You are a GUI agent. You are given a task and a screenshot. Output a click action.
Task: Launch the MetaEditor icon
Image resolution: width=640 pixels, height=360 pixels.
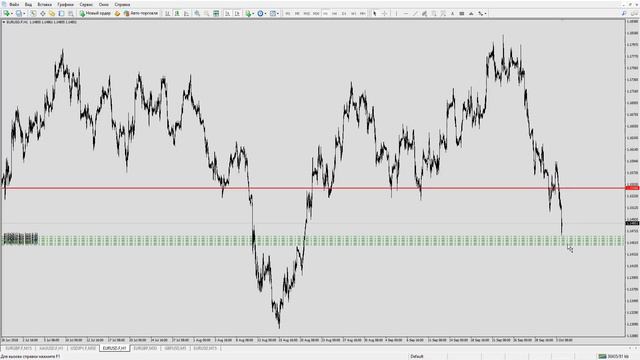pos(118,13)
